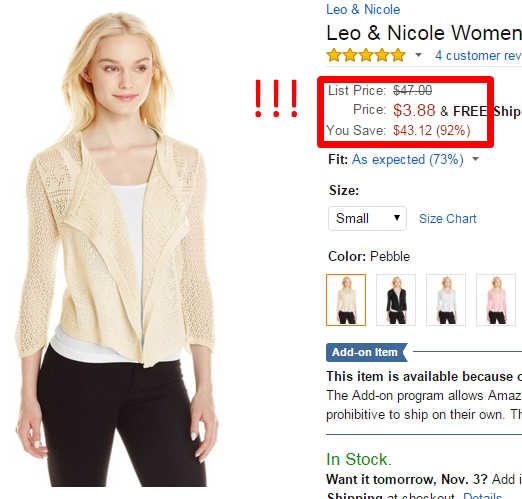Click the five-star rating icons
522x499 pixels.
pos(366,55)
